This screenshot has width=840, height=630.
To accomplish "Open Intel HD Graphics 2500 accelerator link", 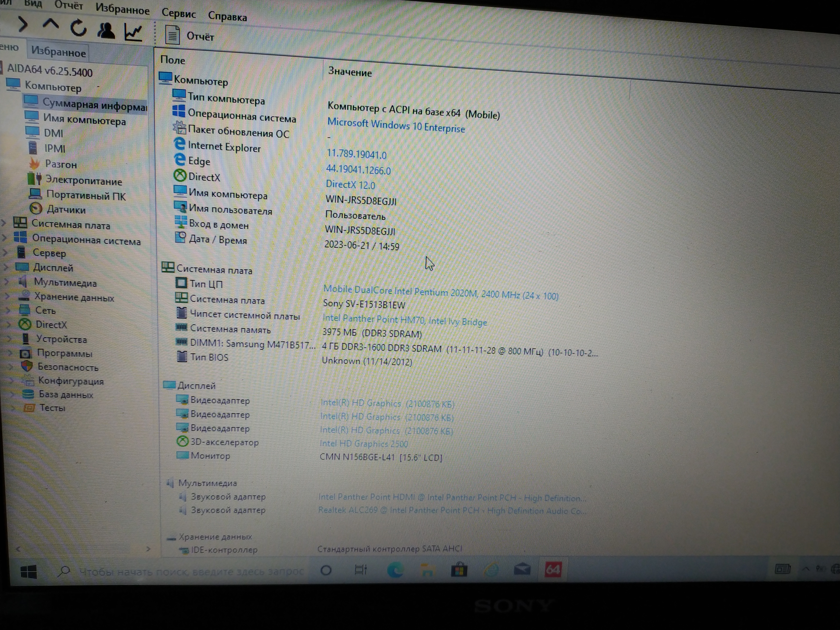I will click(x=363, y=443).
